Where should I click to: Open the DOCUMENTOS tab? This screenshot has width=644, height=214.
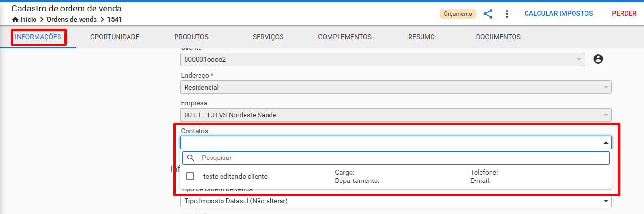click(x=498, y=37)
